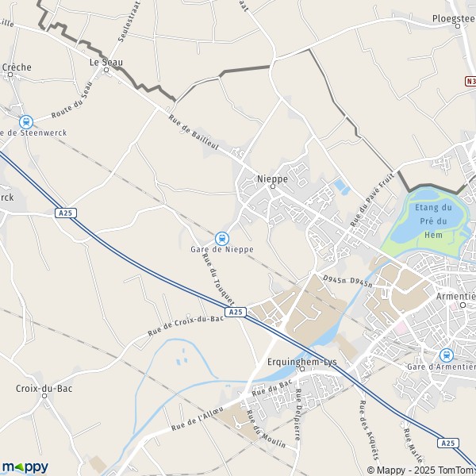Select the Croix-du-Bac village marker
This screenshot has width=476, height=476.
(44, 396)
